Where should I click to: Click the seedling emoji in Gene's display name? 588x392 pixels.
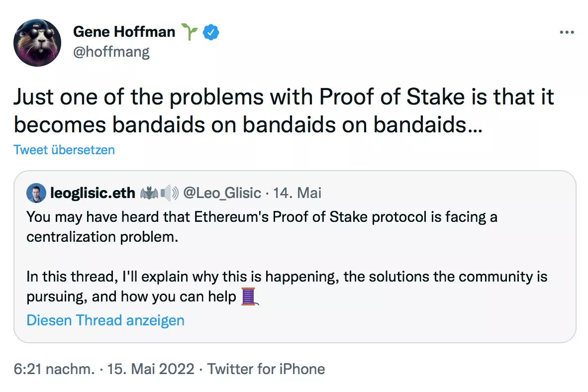191,31
